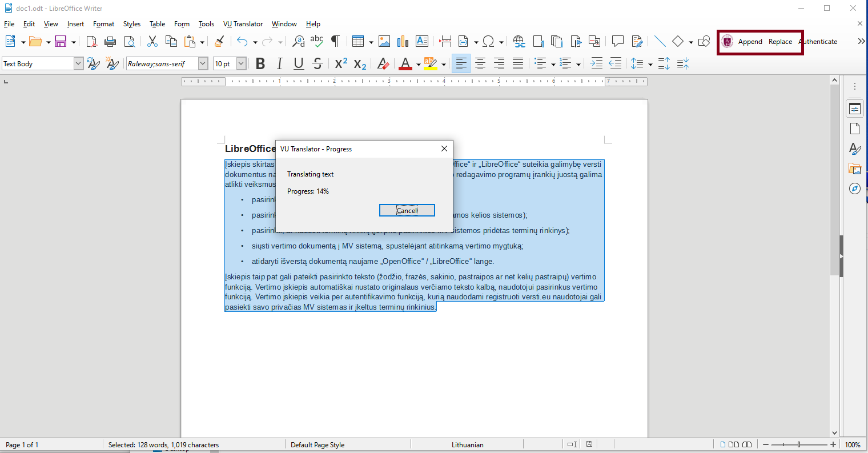Insert a comment
Image resolution: width=868 pixels, height=453 pixels.
(x=617, y=42)
